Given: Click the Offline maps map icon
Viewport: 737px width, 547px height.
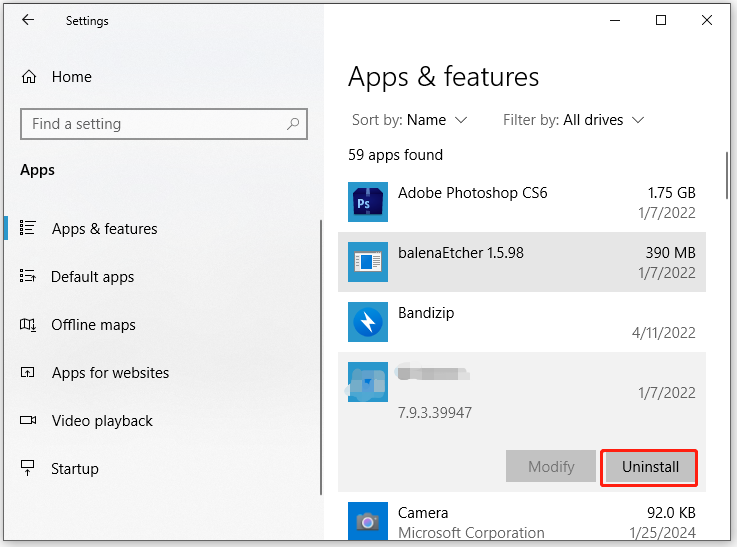Looking at the screenshot, I should [28, 324].
